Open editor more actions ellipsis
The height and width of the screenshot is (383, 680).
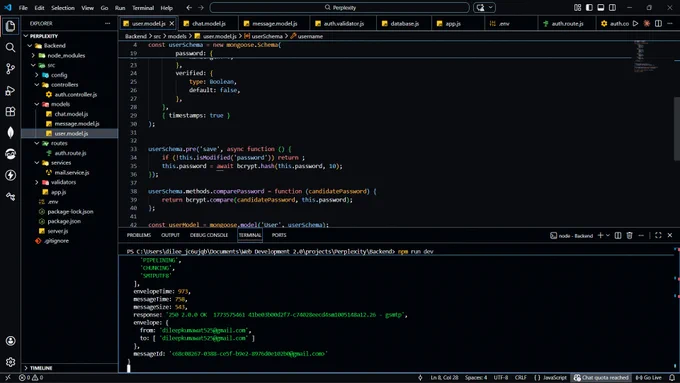click(x=670, y=23)
